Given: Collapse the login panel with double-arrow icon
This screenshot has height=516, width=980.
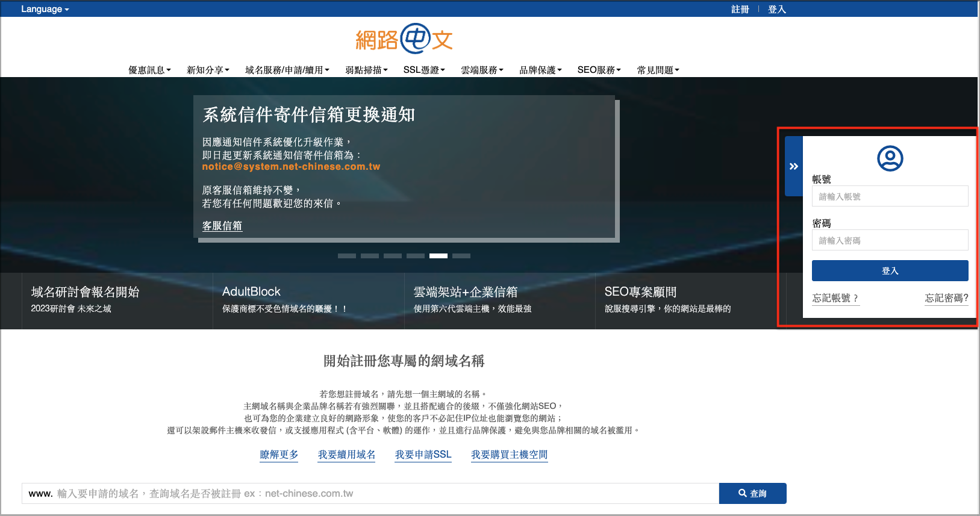Looking at the screenshot, I should coord(794,166).
